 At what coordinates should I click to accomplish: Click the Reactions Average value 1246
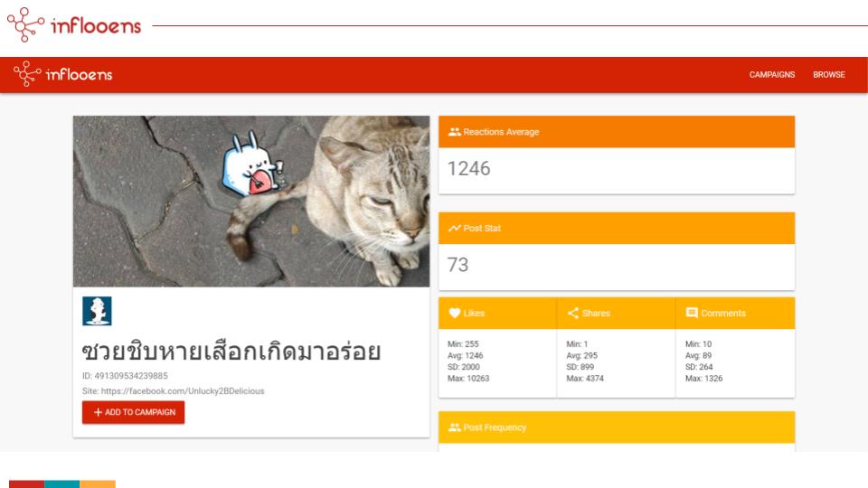click(x=469, y=168)
